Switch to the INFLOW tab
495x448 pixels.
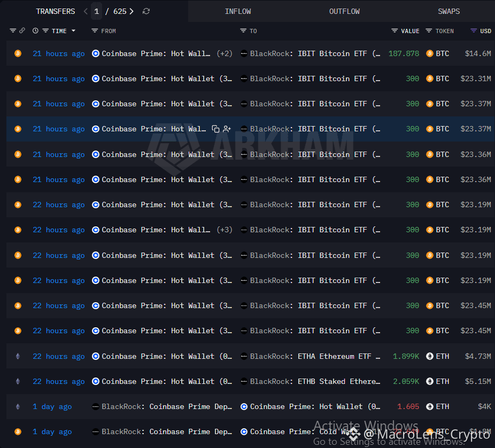pyautogui.click(x=238, y=11)
